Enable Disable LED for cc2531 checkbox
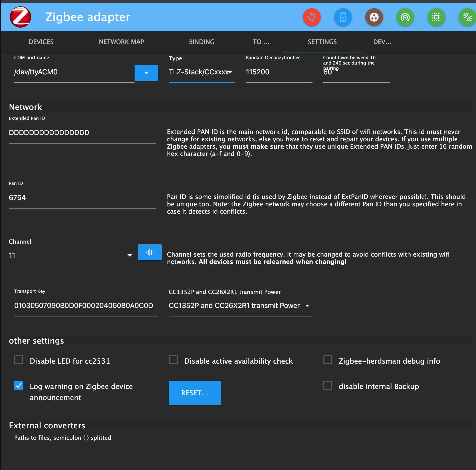This screenshot has width=476, height=470. [19, 360]
